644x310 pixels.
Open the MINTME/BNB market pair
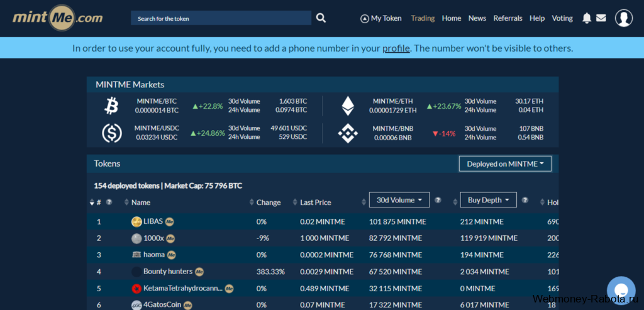(x=392, y=128)
